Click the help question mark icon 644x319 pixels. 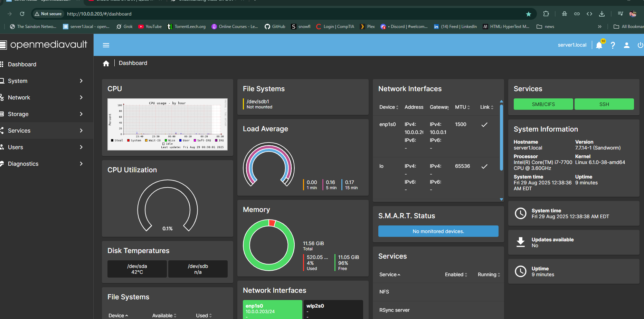613,45
